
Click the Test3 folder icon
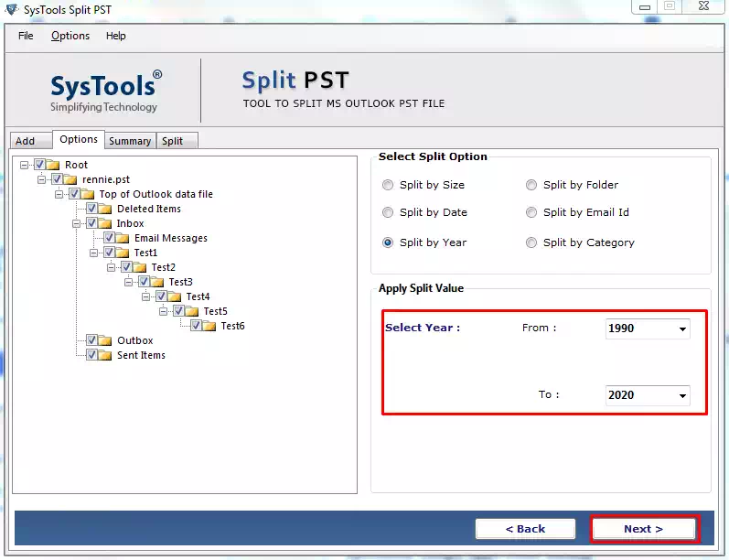[x=157, y=282]
